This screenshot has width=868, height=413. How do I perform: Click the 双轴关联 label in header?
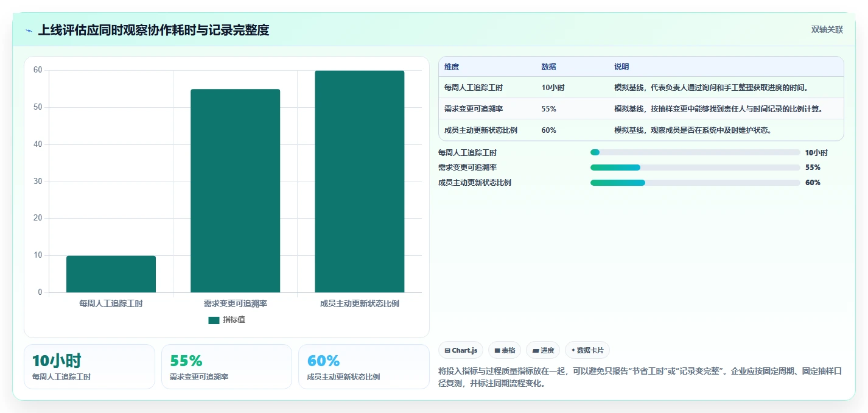[x=827, y=29]
